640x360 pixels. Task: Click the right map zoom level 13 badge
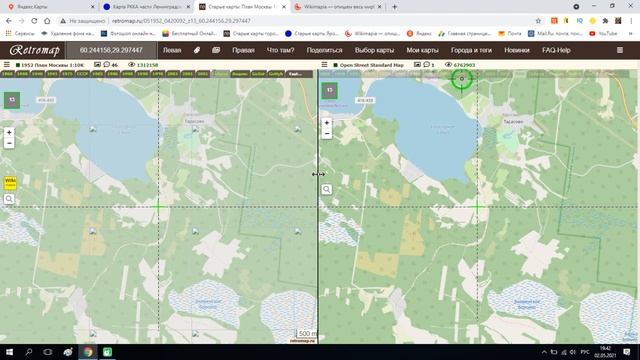329,91
